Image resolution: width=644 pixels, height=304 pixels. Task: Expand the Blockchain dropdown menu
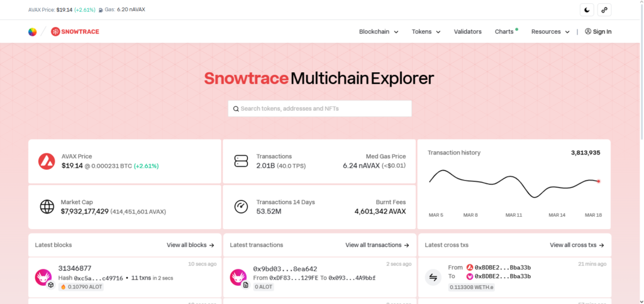tap(379, 31)
